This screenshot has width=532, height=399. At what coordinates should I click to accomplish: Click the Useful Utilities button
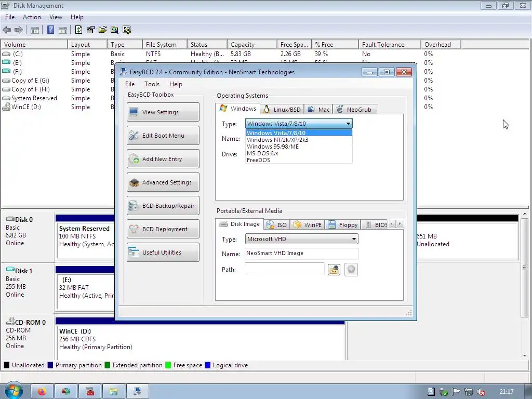pyautogui.click(x=163, y=252)
